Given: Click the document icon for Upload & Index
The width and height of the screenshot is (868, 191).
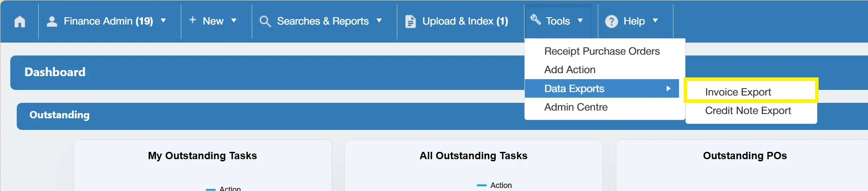Looking at the screenshot, I should 411,22.
